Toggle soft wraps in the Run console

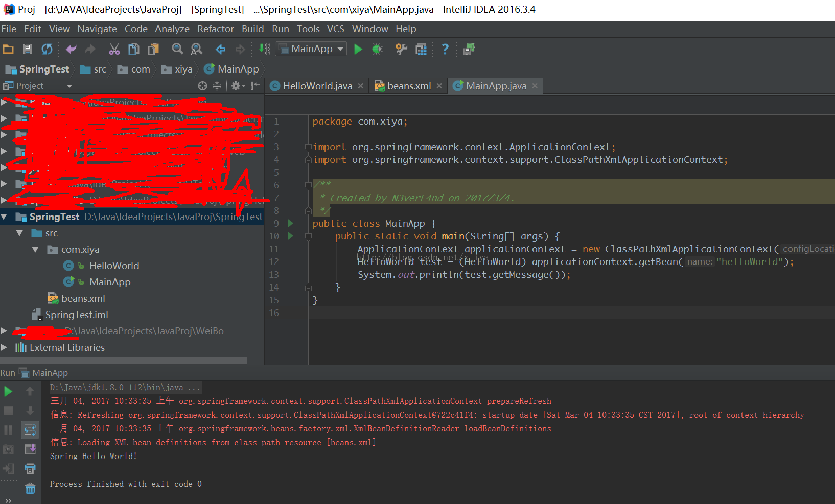tap(30, 430)
